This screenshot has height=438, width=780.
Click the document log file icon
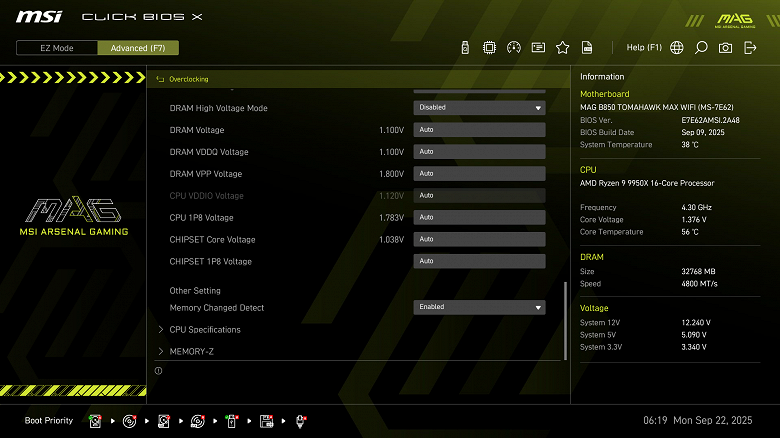(x=587, y=48)
